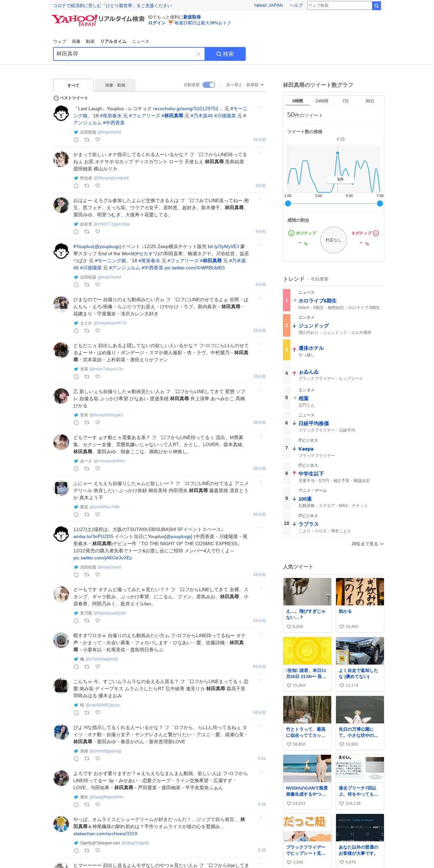Open trend 日経平均株価

click(314, 424)
